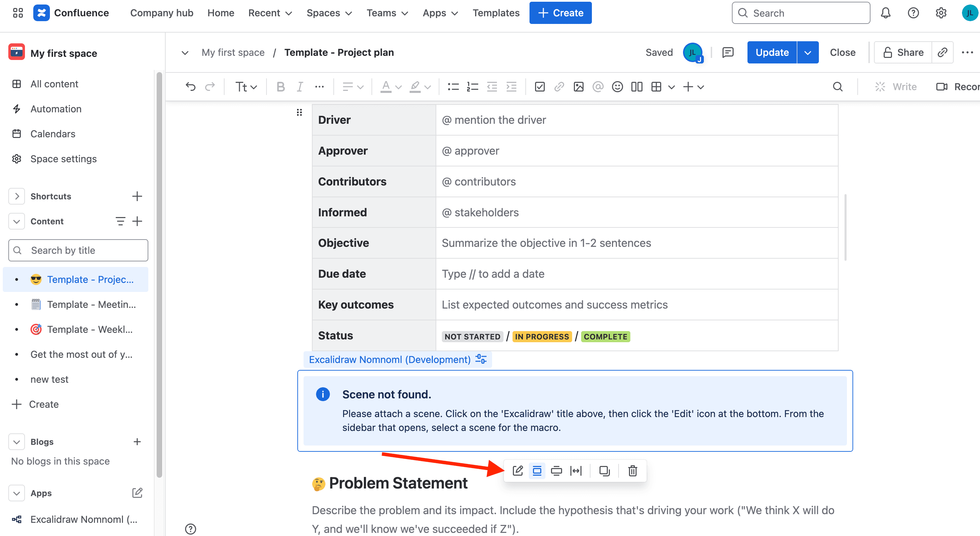The width and height of the screenshot is (980, 536).
Task: Click the Update button
Action: pos(772,53)
